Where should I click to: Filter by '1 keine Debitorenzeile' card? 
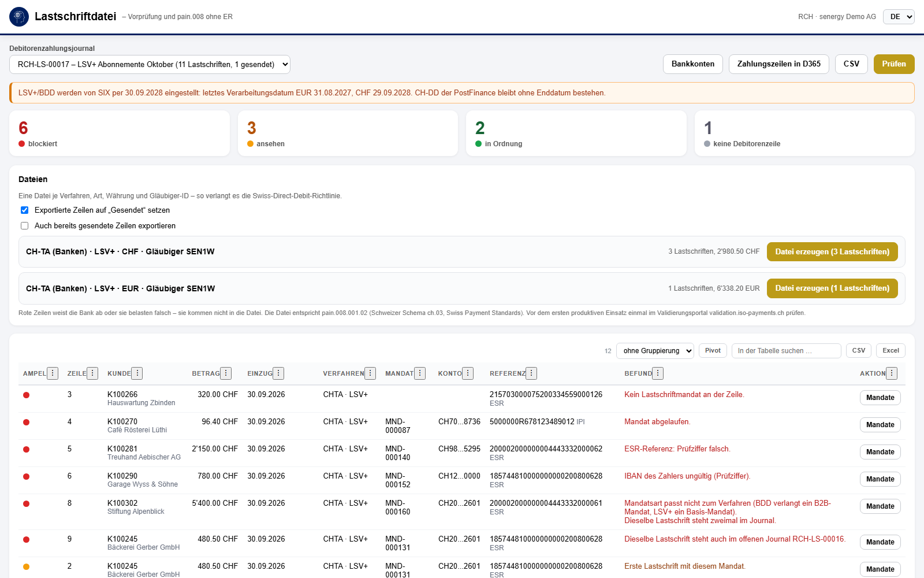point(804,134)
